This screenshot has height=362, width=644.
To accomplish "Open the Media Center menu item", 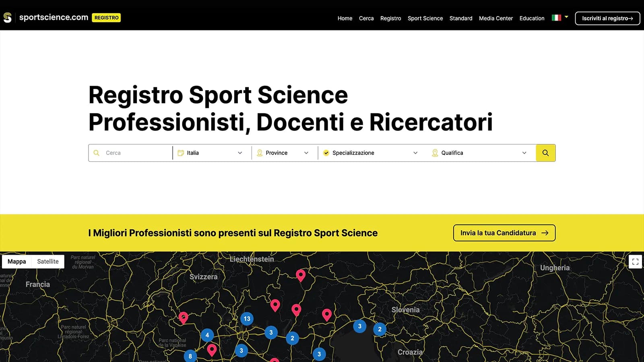I will (496, 19).
